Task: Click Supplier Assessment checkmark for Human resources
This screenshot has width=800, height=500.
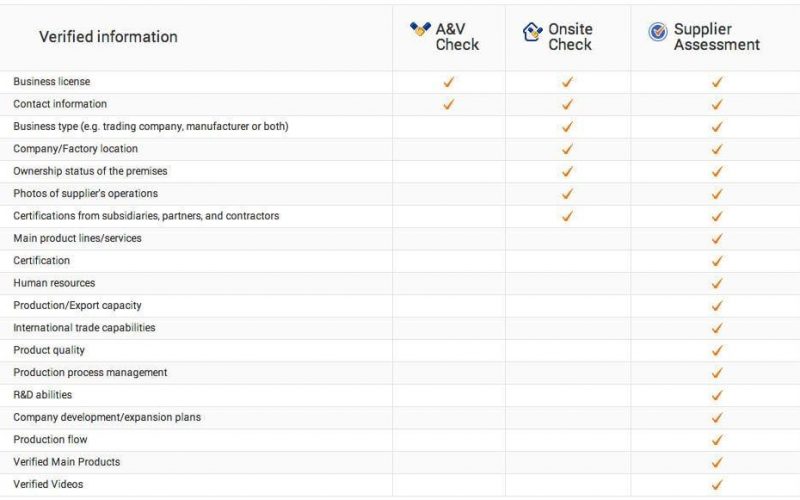Action: pos(717,283)
